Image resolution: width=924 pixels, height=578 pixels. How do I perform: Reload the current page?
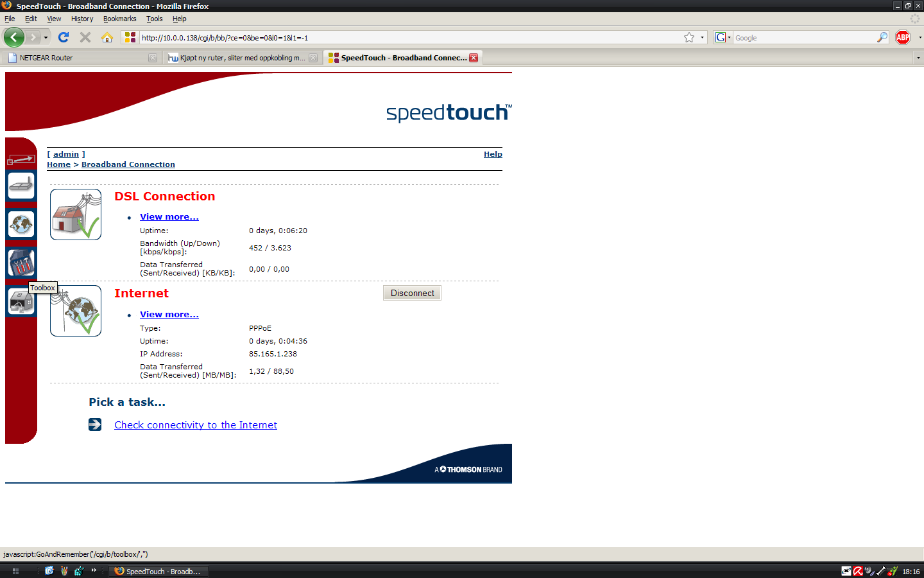click(64, 37)
